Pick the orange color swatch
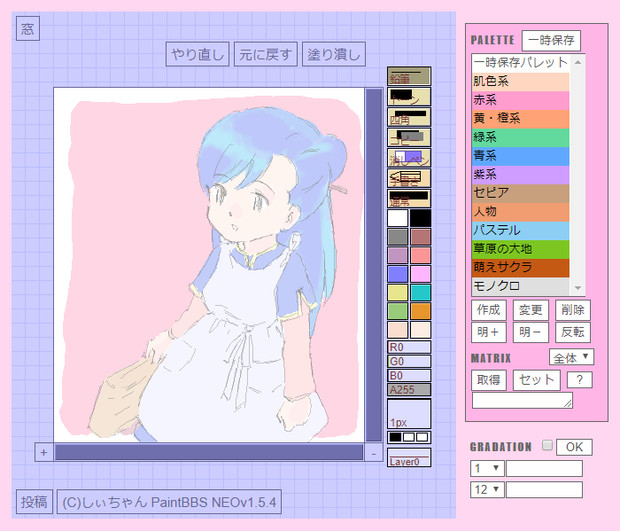The height and width of the screenshot is (531, 620). (420, 311)
